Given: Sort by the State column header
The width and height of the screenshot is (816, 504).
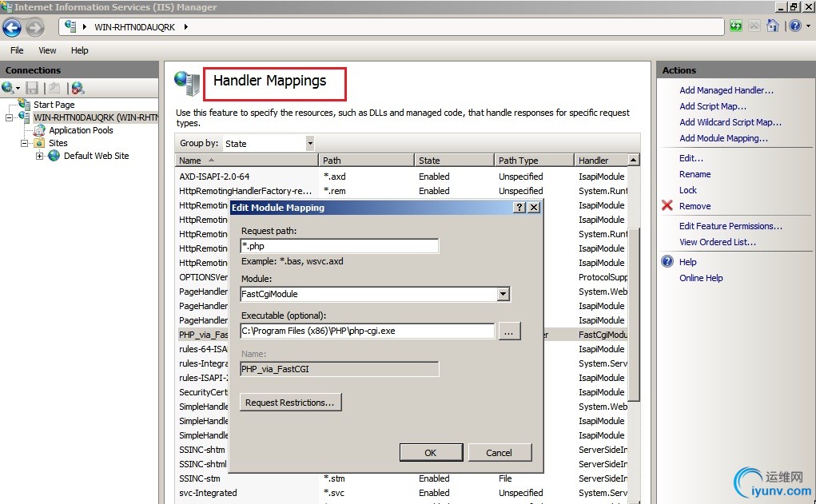Looking at the screenshot, I should (x=454, y=161).
